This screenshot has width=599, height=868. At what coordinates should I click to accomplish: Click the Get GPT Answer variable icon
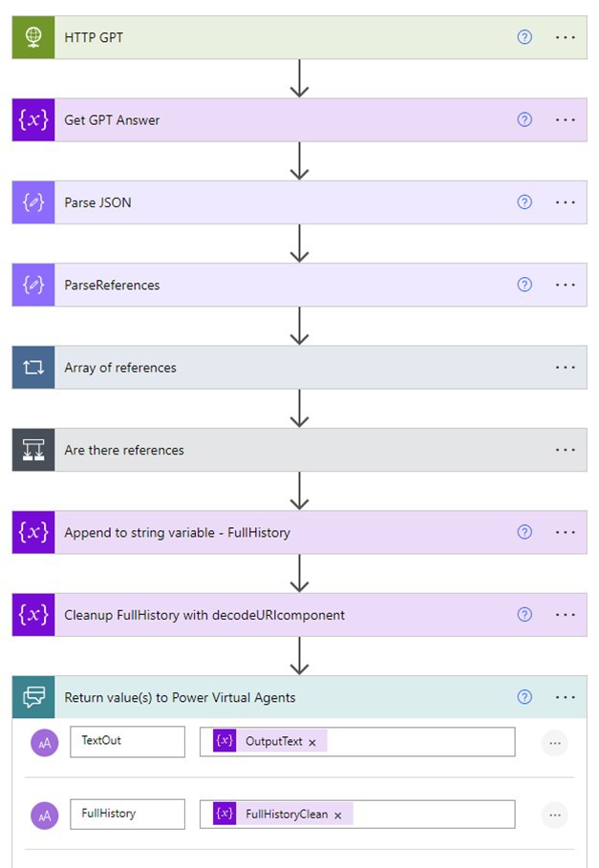click(33, 120)
